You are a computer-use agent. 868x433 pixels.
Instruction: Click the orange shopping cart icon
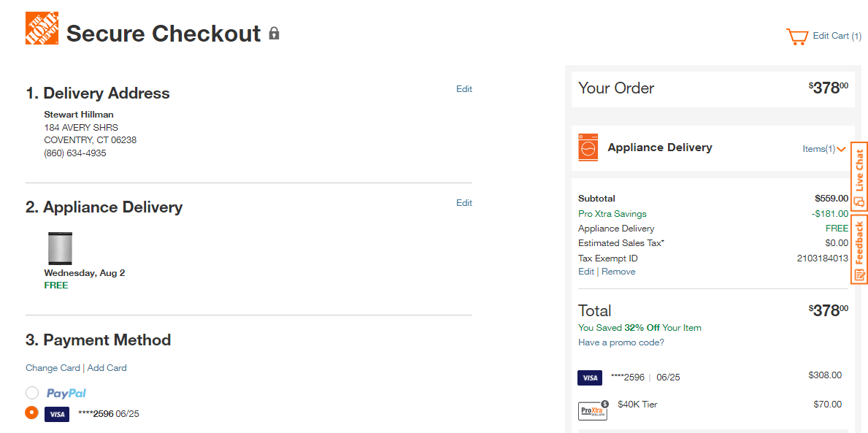tap(797, 37)
